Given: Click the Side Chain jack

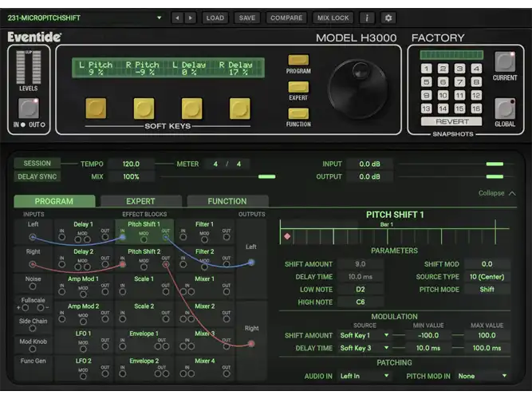Looking at the screenshot, I should point(33,328).
